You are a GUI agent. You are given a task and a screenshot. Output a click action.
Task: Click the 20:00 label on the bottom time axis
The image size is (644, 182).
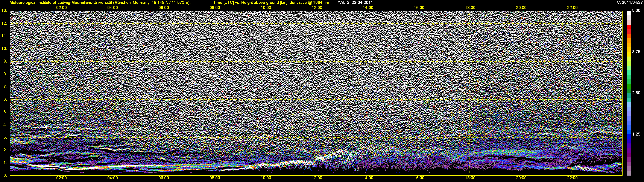pyautogui.click(x=521, y=178)
